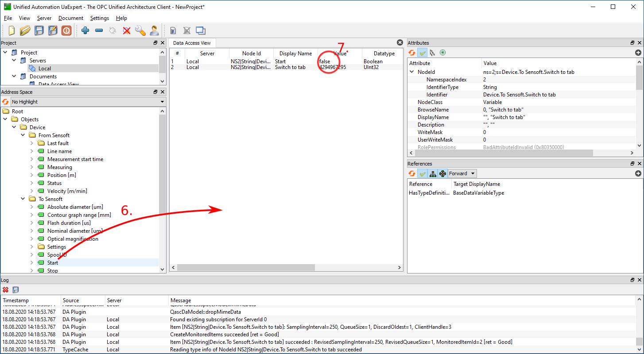Refresh the Address Space with the orange arrows
The image size is (644, 354).
[5, 102]
